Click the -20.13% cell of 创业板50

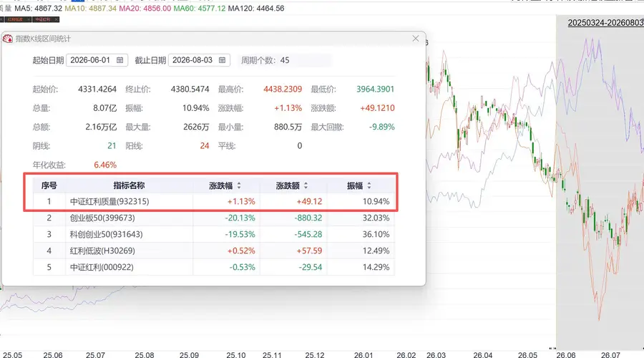point(240,218)
